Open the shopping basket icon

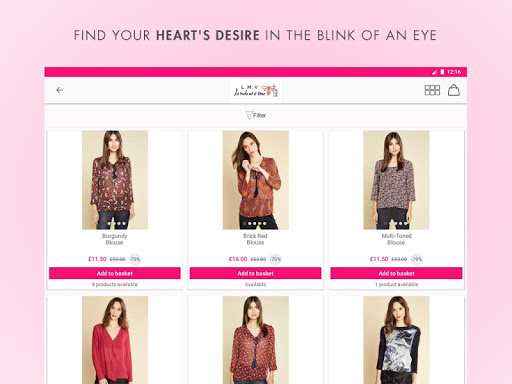pos(454,90)
